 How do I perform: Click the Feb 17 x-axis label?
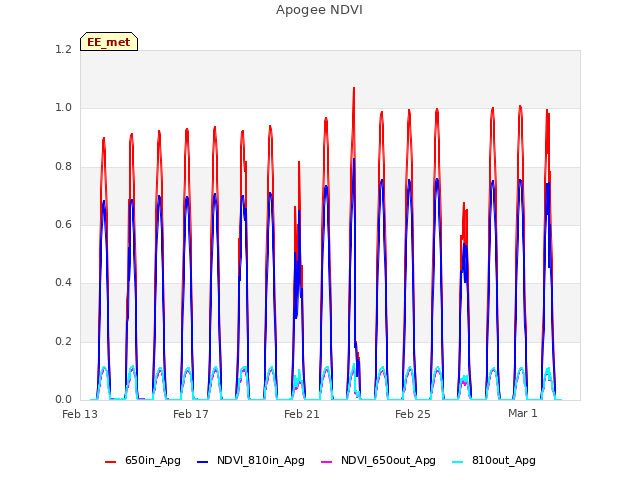(x=191, y=414)
